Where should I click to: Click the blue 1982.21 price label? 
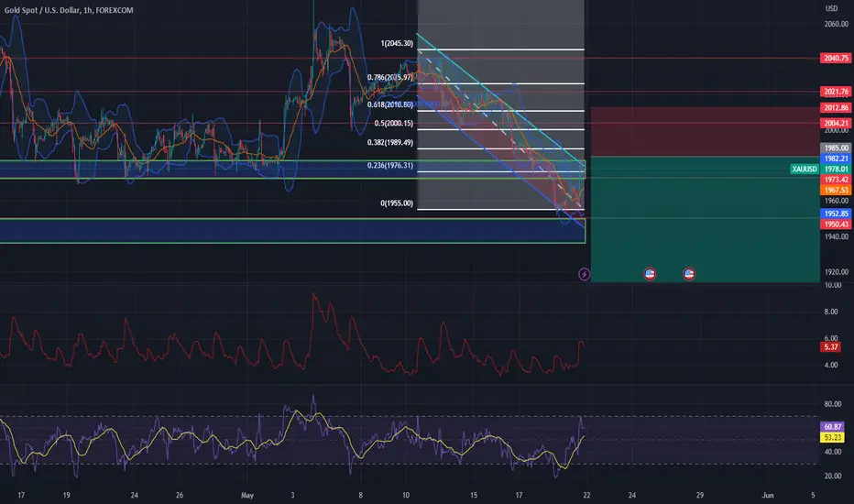(836, 159)
